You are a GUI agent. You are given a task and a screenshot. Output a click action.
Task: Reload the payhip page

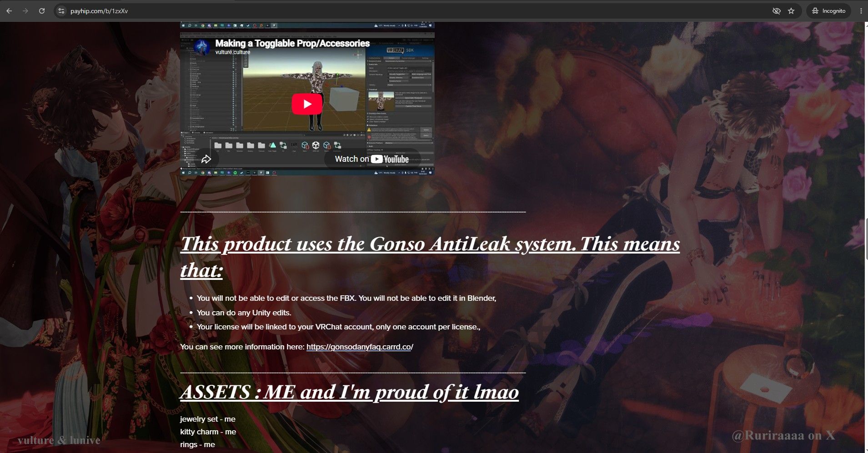(x=42, y=11)
